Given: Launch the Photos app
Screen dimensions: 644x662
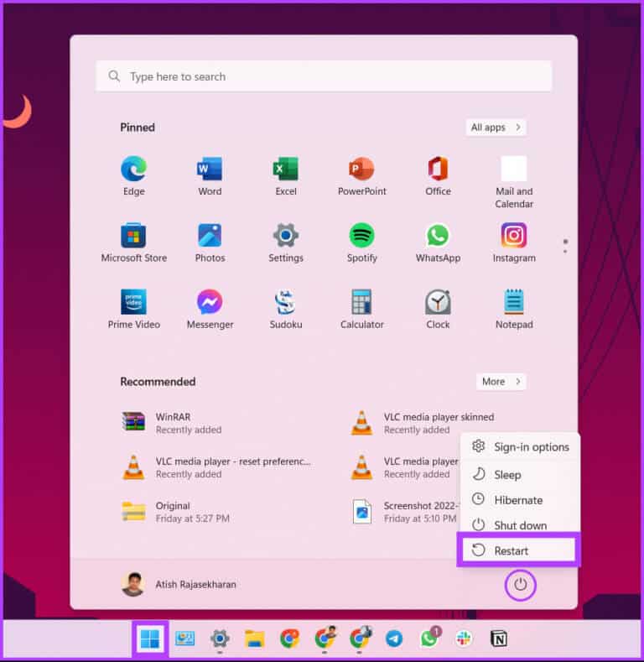Looking at the screenshot, I should point(210,242).
